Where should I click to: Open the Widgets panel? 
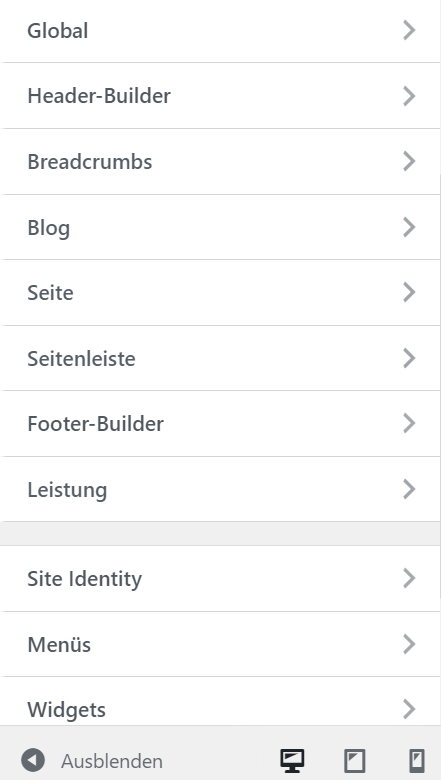point(220,701)
